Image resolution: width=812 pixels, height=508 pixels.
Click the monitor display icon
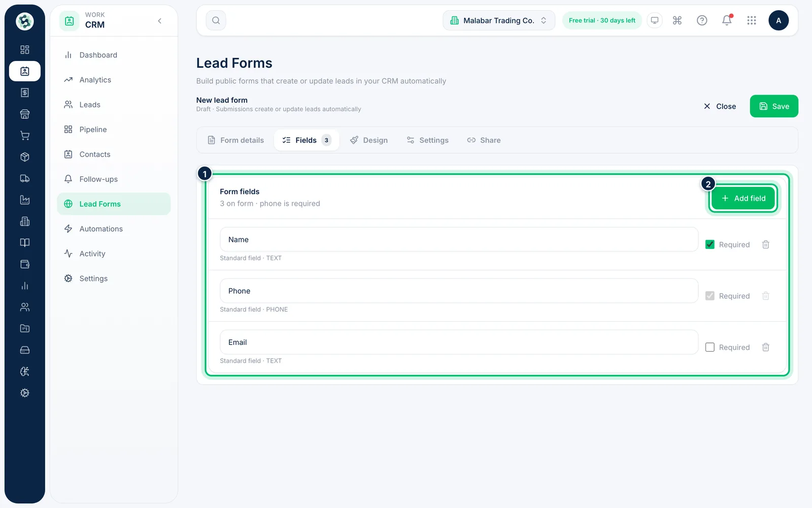point(655,20)
